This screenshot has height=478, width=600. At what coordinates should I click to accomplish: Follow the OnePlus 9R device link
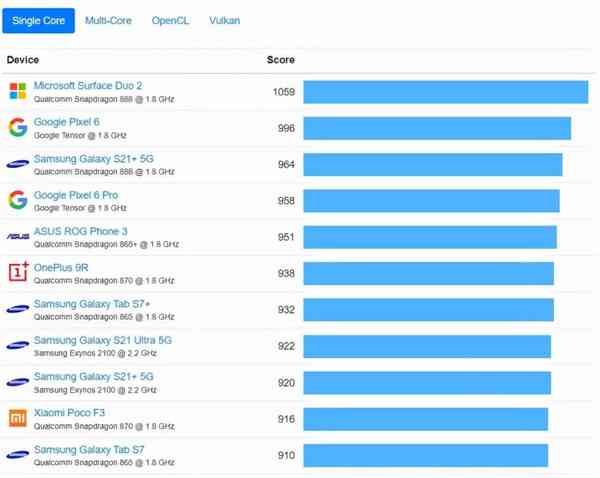coord(61,267)
